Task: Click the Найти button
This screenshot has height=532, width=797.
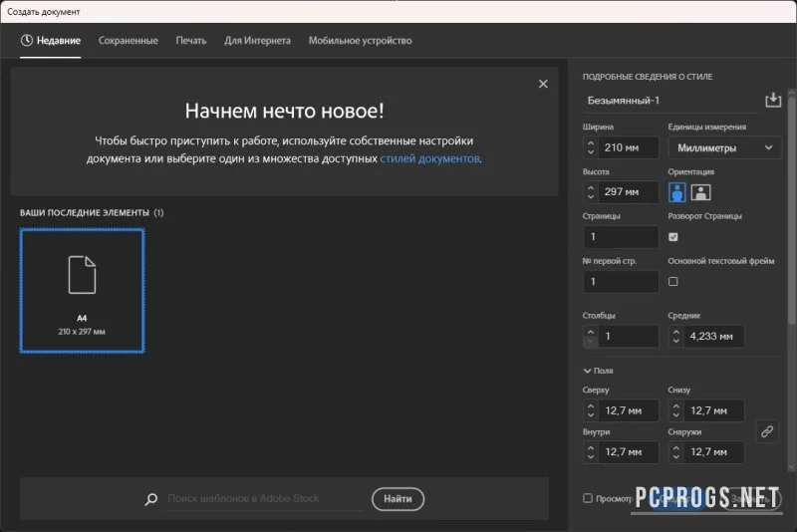Action: 398,499
